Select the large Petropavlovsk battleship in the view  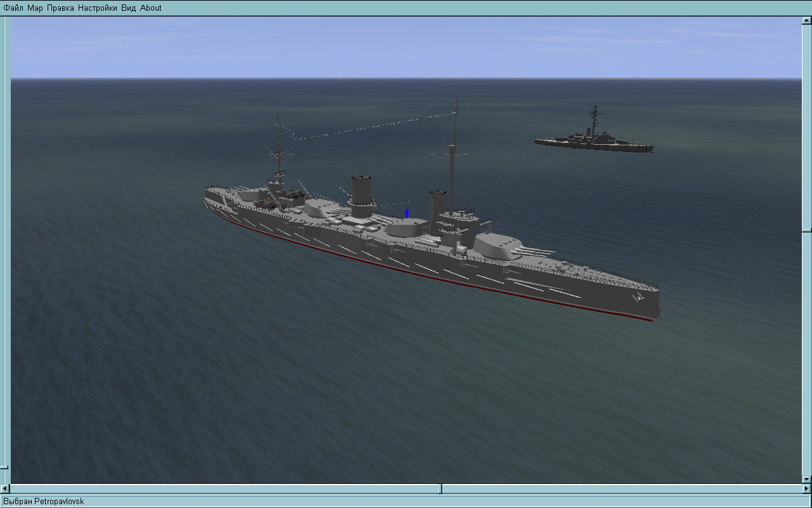coord(431,248)
